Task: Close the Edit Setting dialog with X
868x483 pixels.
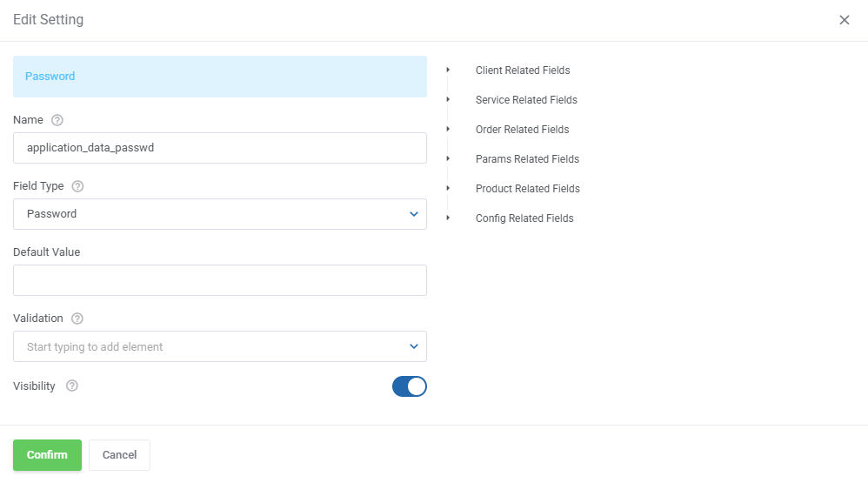Action: click(x=844, y=20)
